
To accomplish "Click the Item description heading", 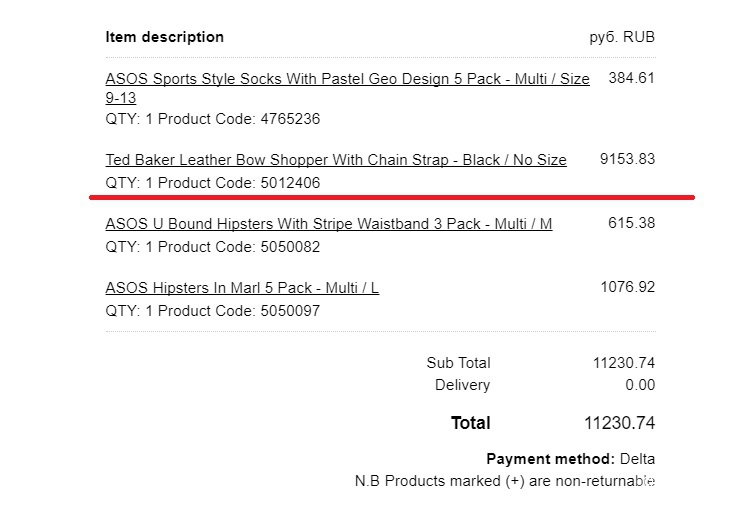I will pyautogui.click(x=165, y=37).
